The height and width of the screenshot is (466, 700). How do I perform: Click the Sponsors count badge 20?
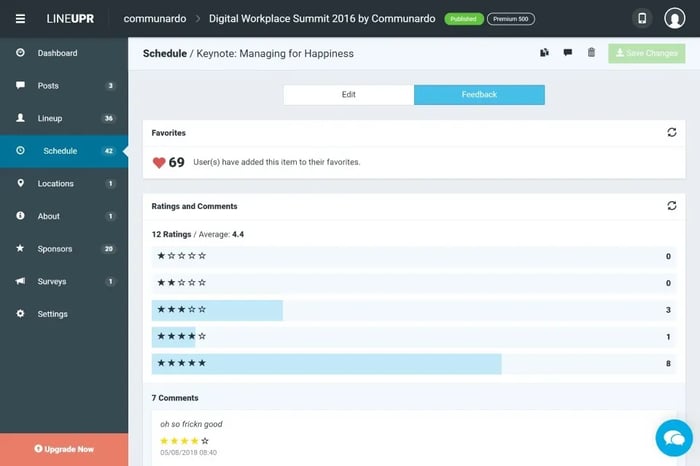tap(108, 249)
